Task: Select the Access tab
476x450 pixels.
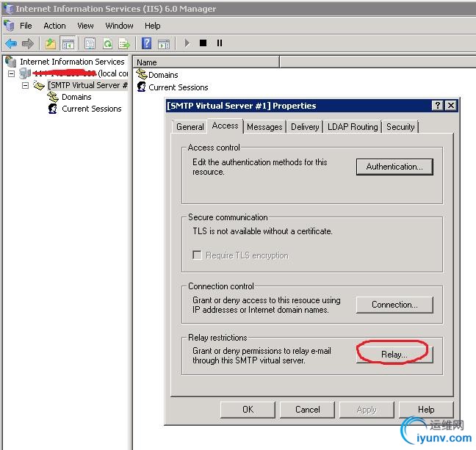Action: [x=225, y=126]
